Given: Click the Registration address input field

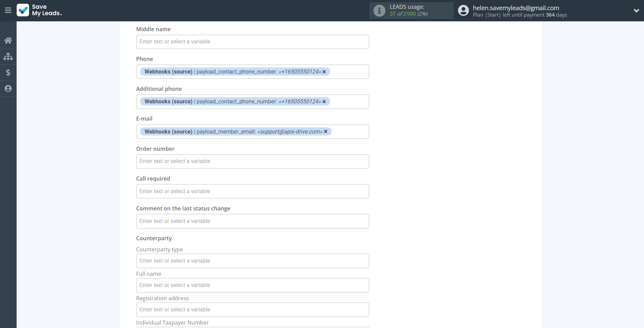Looking at the screenshot, I should click(x=252, y=310).
